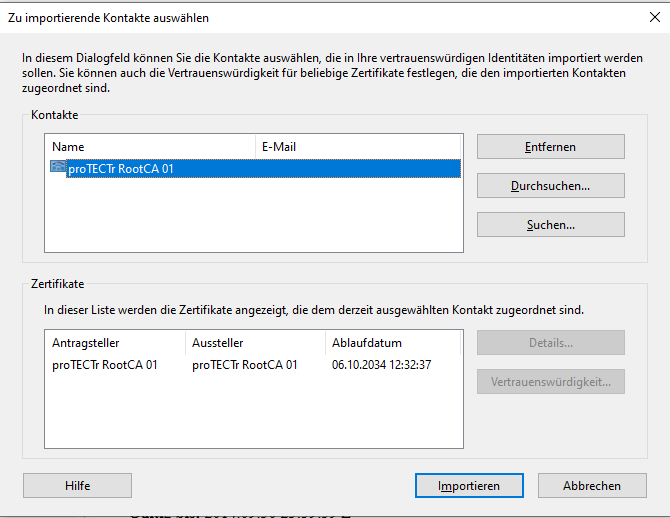The image size is (670, 518).
Task: Open Hilfe for this dialog
Action: tap(78, 486)
